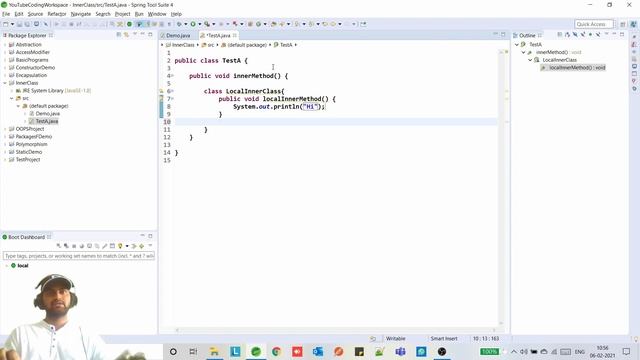Open Task View on the taskbar
Image resolution: width=640 pixels, height=360 pixels.
[193, 351]
